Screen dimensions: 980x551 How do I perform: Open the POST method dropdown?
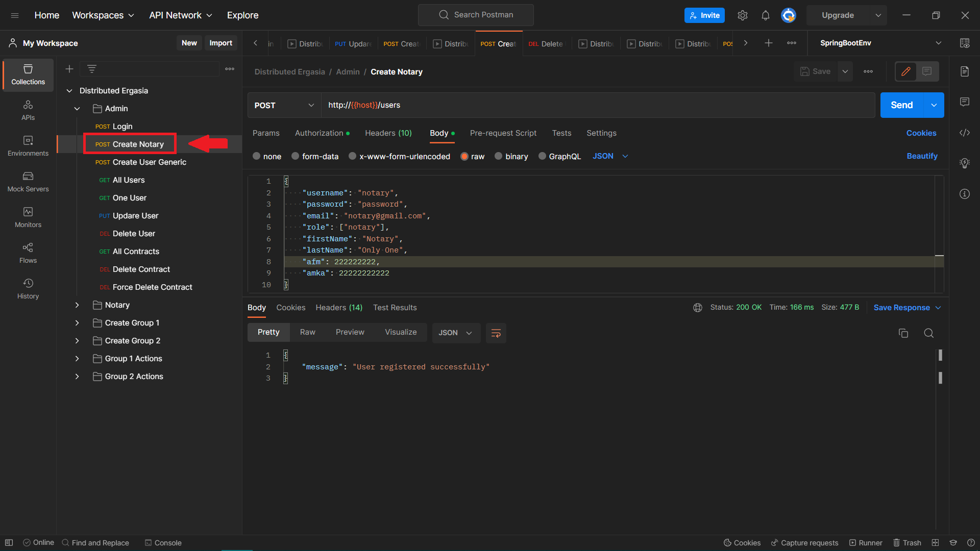coord(284,105)
